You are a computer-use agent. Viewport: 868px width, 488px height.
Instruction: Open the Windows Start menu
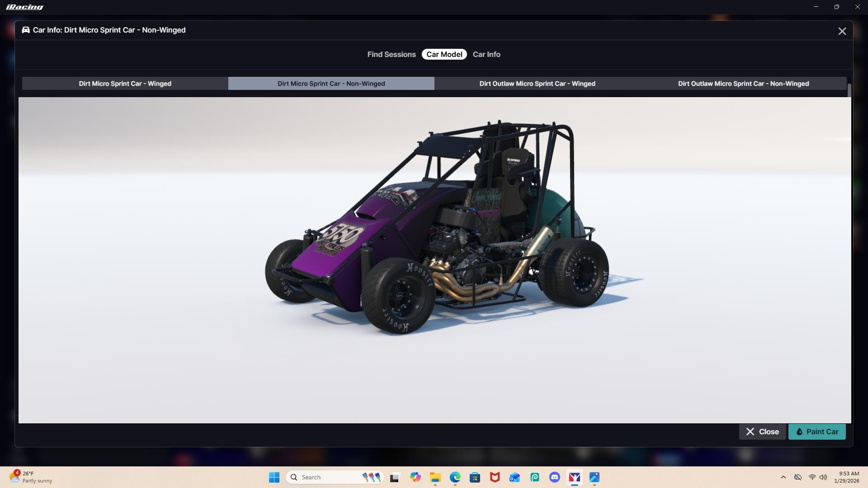pos(274,477)
